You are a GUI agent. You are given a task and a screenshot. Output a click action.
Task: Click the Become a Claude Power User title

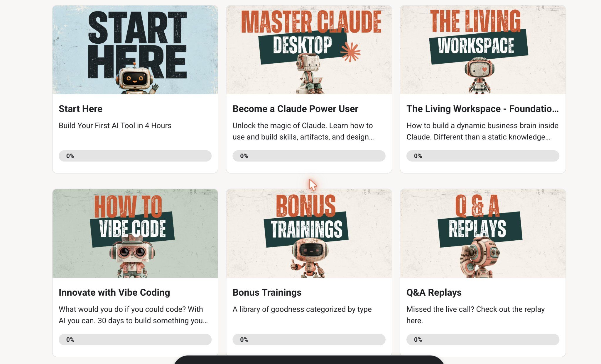click(x=295, y=109)
